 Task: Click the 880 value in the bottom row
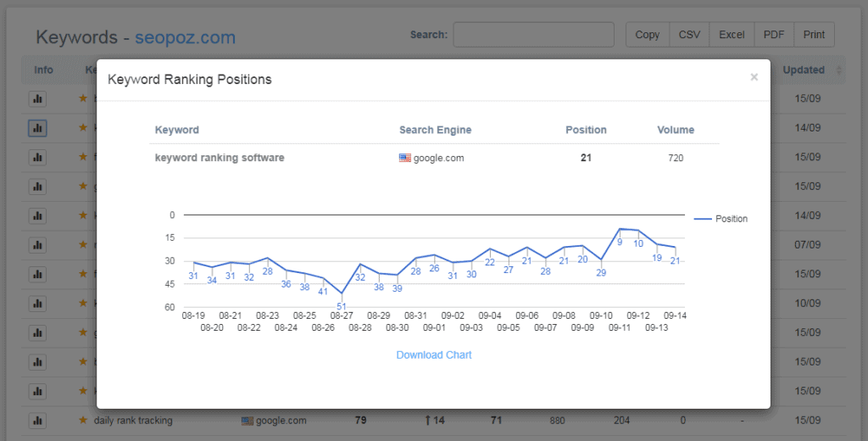coord(558,421)
